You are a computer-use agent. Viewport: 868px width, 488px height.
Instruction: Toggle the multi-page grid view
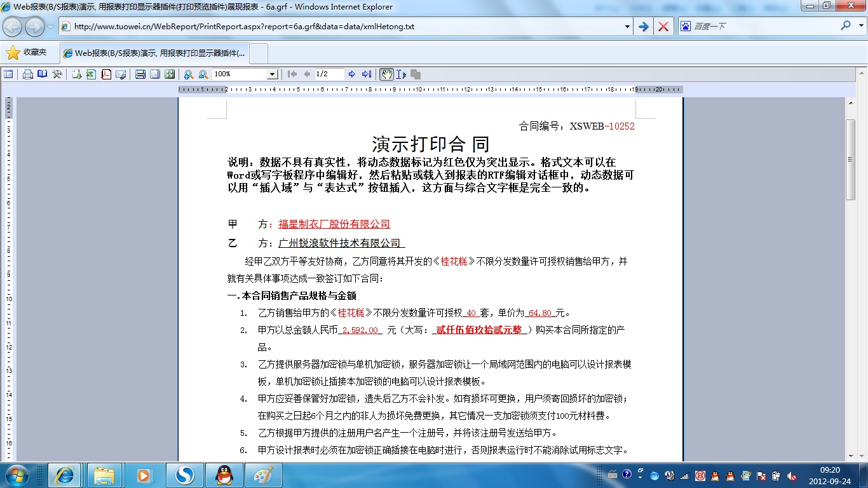[x=170, y=74]
